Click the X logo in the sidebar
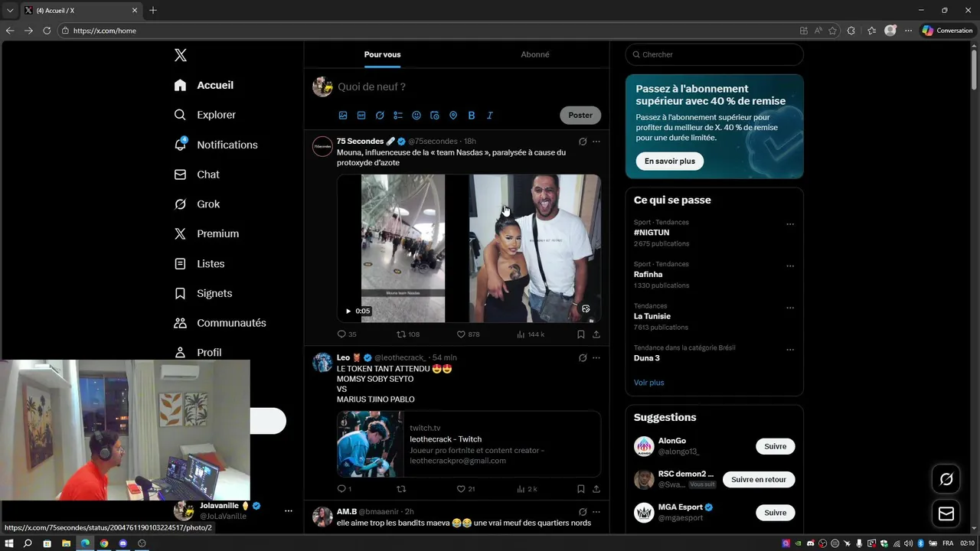The image size is (980, 551). coord(181,55)
